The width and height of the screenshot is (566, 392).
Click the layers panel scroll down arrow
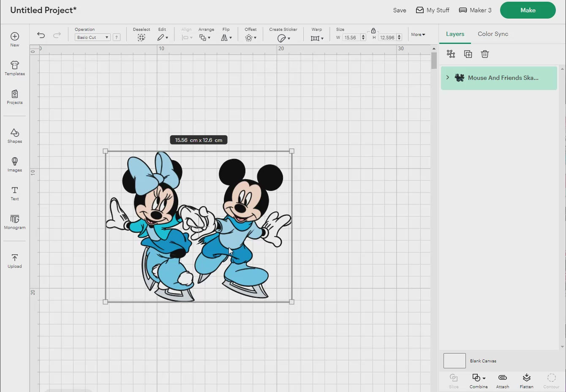(562, 347)
